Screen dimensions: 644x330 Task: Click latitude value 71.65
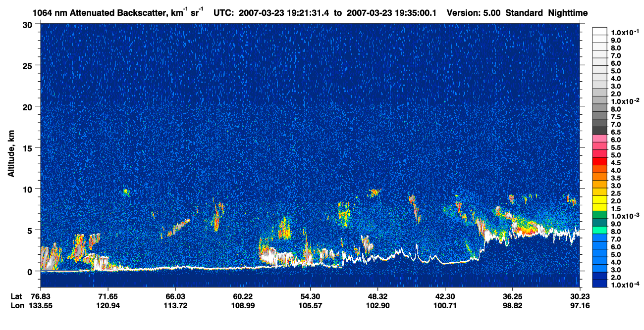pyautogui.click(x=107, y=296)
